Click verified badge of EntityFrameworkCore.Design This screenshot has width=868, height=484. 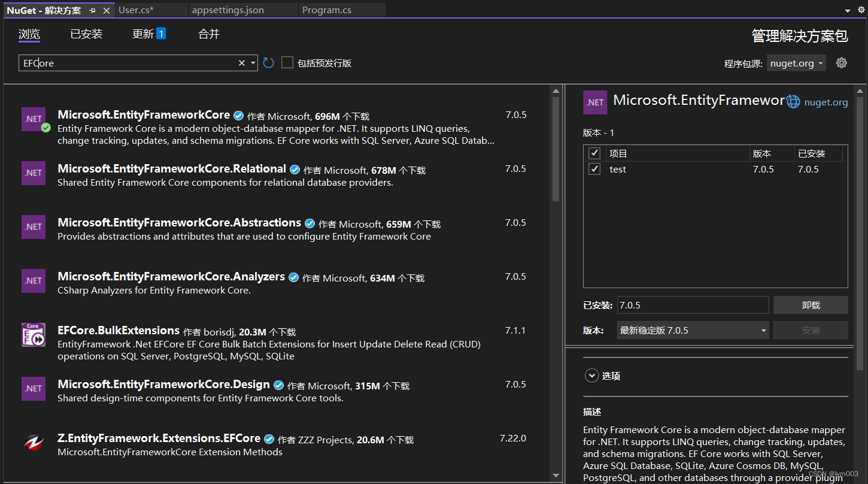[278, 385]
